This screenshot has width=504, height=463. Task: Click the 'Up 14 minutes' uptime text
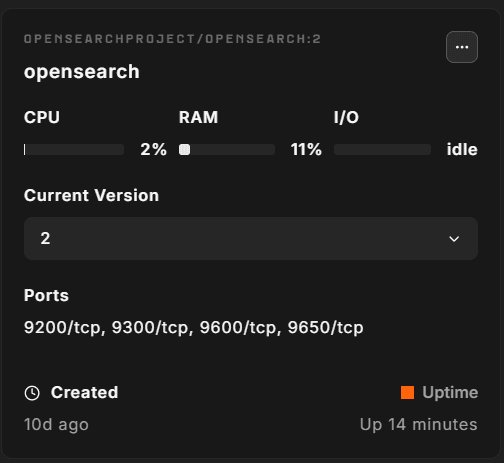419,425
